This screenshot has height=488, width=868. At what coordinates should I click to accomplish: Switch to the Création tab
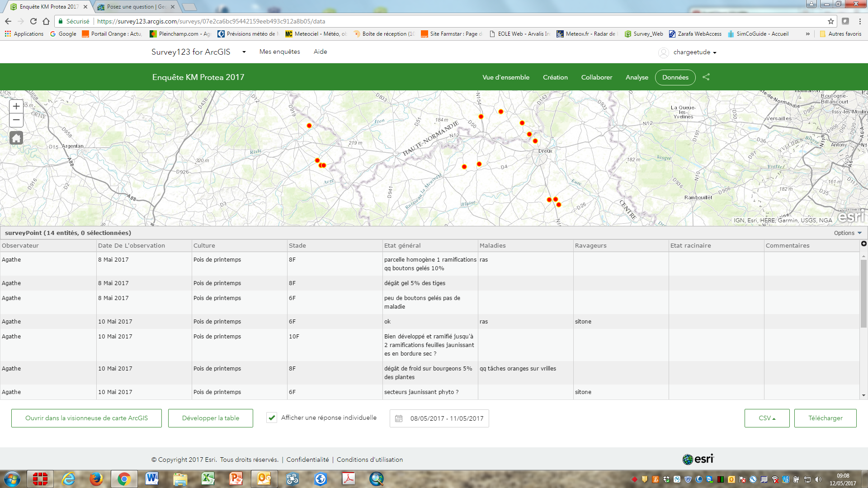[x=555, y=77]
